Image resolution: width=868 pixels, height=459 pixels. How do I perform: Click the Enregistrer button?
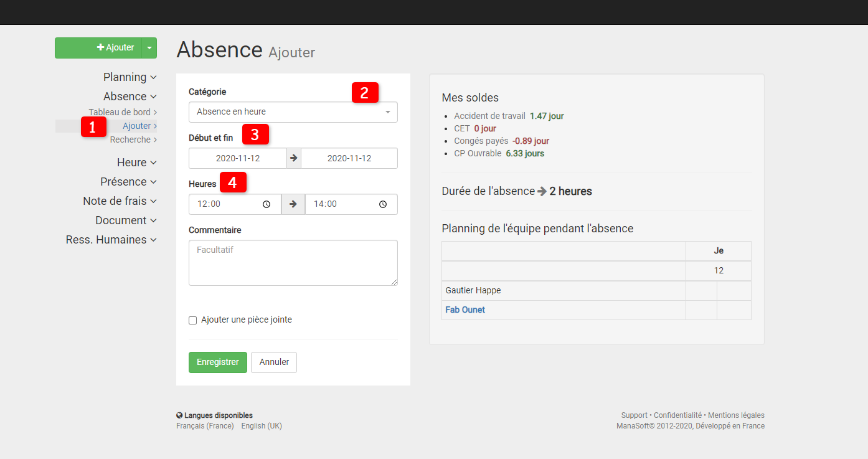point(218,362)
